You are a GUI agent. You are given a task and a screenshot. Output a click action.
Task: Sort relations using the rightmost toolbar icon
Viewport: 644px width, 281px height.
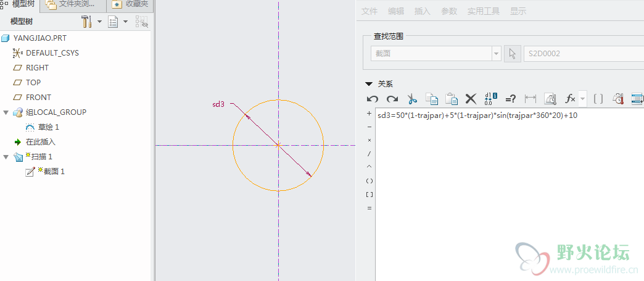pos(637,99)
